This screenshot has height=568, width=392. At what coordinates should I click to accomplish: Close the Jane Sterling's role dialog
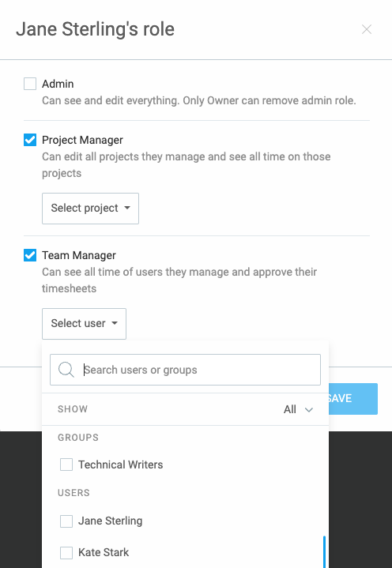(x=367, y=29)
